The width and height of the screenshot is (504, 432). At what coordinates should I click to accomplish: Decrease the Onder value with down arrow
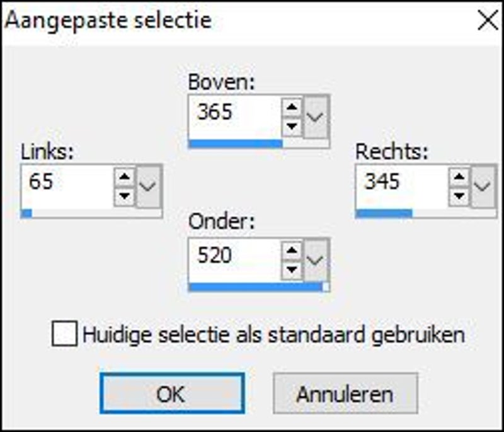pyautogui.click(x=292, y=270)
